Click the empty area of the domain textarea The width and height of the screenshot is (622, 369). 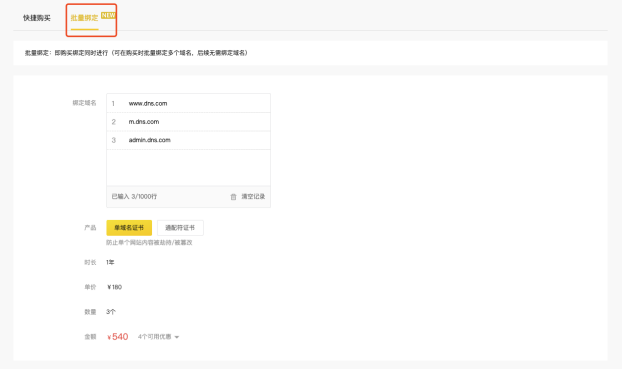coord(188,167)
